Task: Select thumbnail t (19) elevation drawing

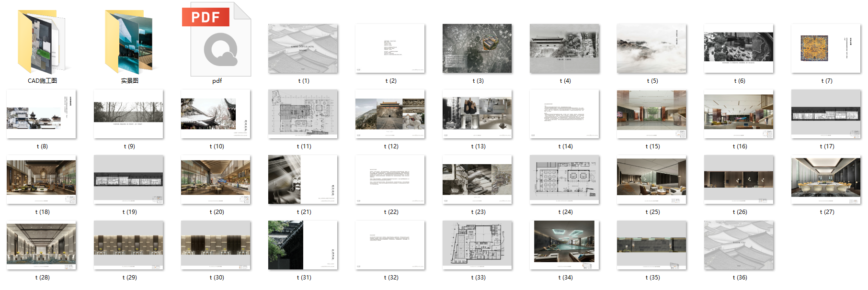Action: [x=128, y=179]
